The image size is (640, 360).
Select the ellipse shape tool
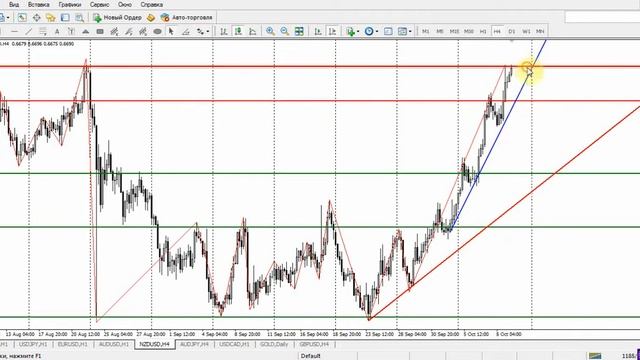coord(157,31)
